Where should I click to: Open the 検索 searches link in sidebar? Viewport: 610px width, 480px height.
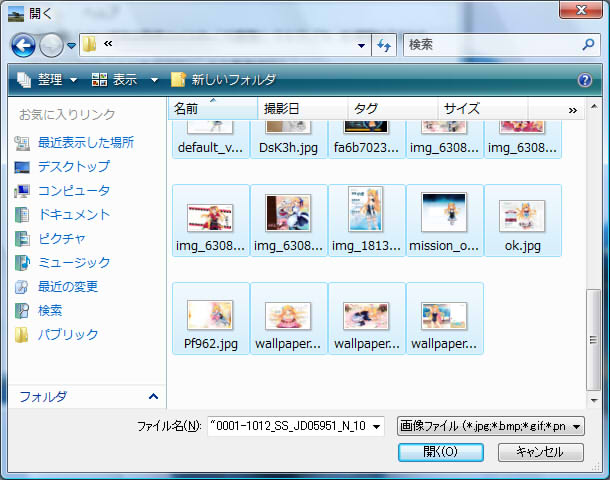coord(50,310)
